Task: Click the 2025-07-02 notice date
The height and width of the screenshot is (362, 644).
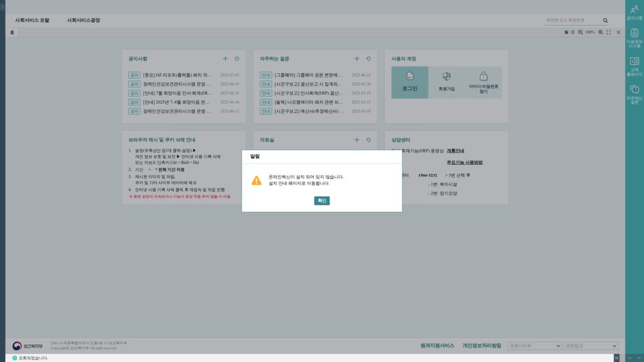Action: [230, 75]
